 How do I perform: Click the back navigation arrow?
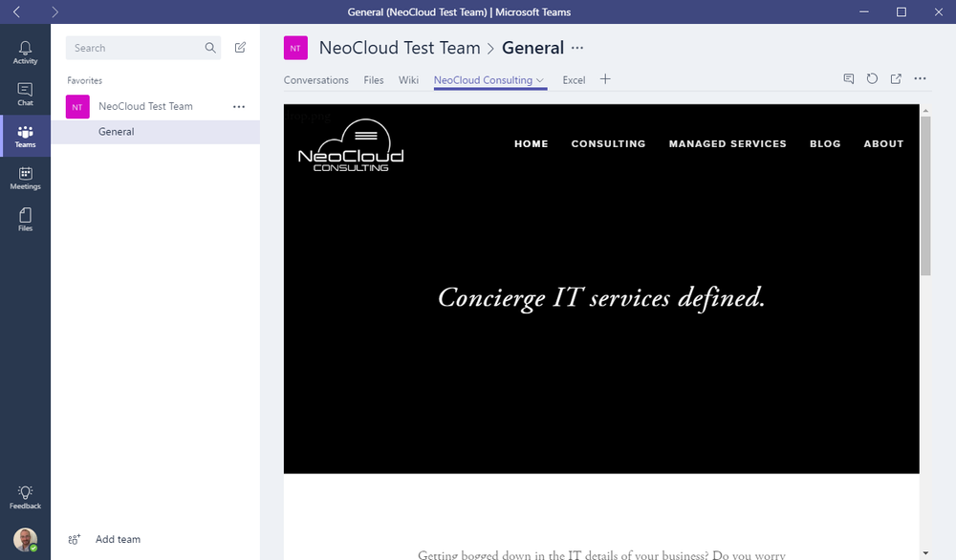coord(16,11)
